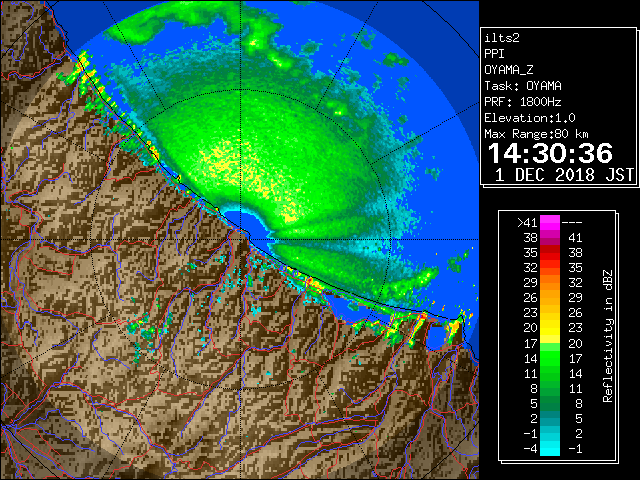This screenshot has width=640, height=480.
Task: Pick the magenta band beside '>41'
Action: [x=550, y=223]
